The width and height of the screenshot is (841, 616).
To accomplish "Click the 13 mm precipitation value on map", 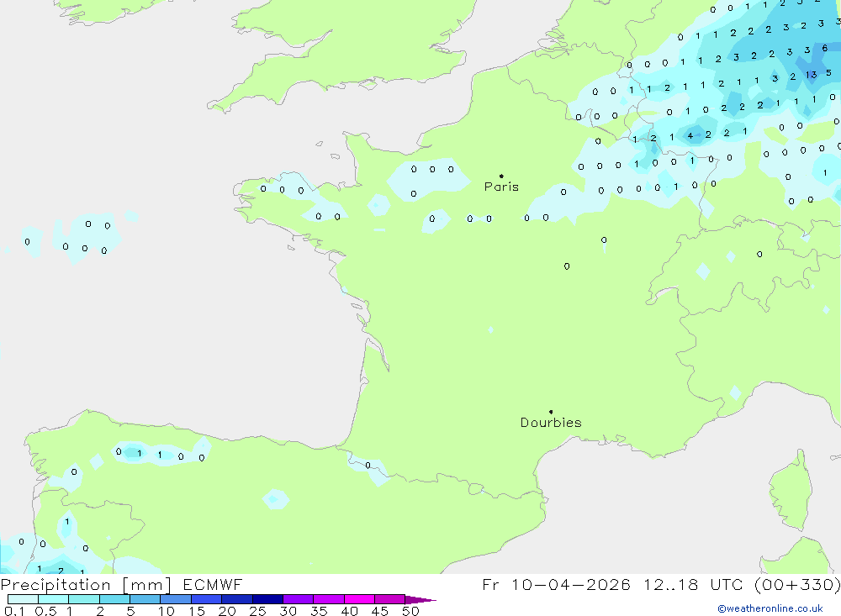I will pyautogui.click(x=811, y=75).
